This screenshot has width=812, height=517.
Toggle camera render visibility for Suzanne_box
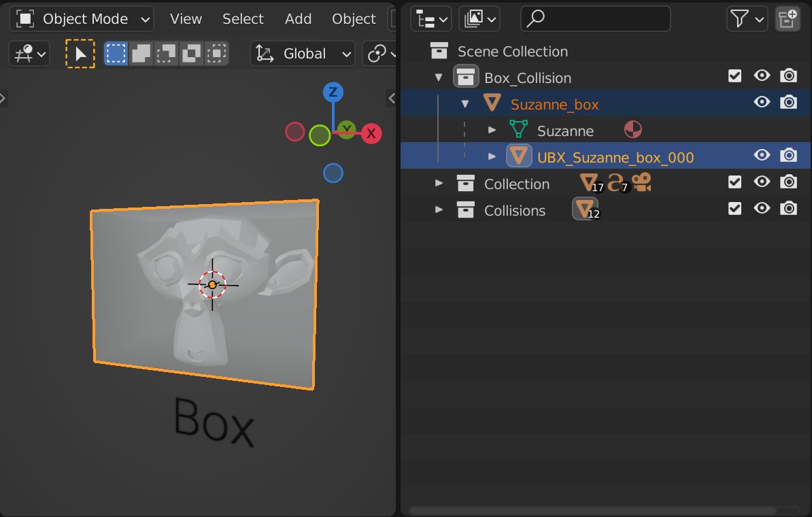click(x=788, y=102)
